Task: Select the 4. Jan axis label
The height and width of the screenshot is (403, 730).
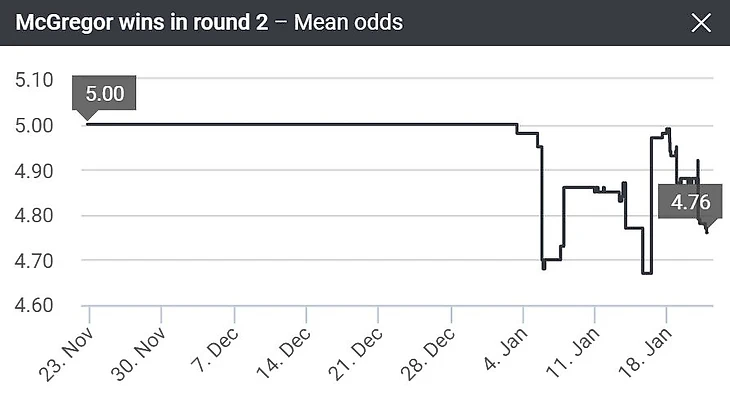Action: coord(509,345)
